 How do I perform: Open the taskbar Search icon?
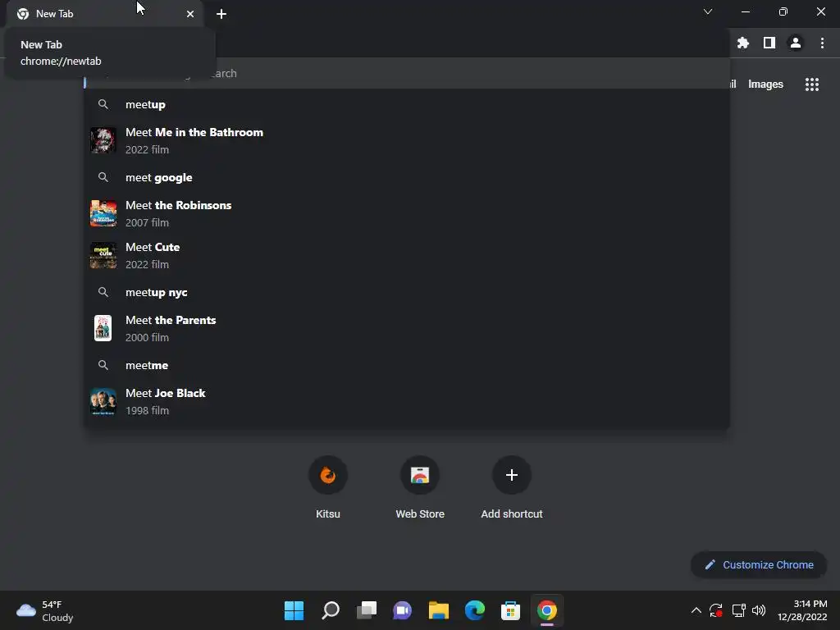point(330,610)
